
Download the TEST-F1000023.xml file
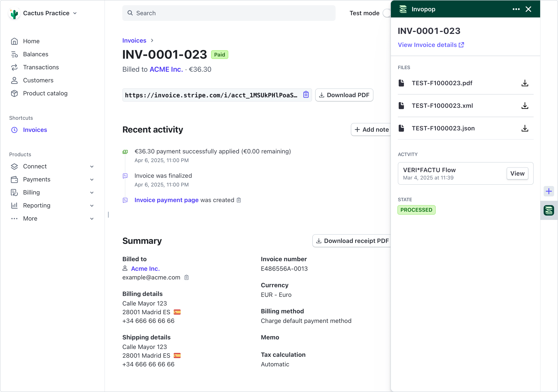pos(524,106)
